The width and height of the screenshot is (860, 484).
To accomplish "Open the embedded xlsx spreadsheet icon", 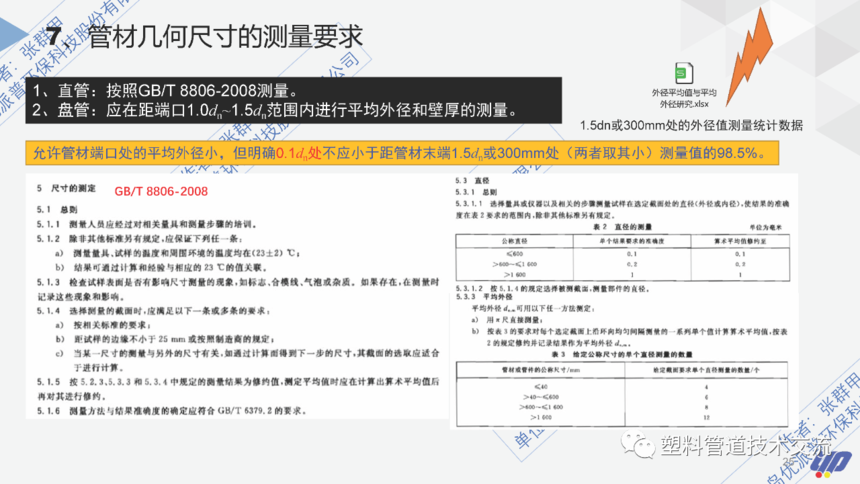I will 683,73.
